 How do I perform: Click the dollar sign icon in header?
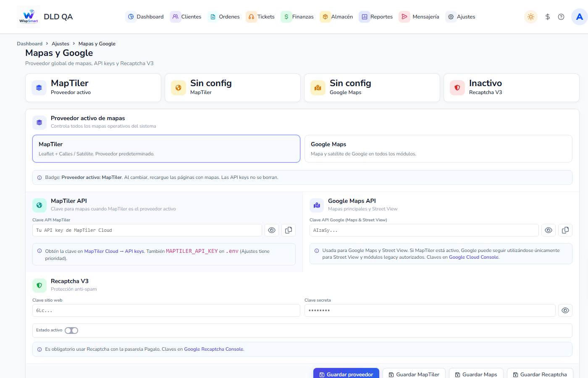tap(547, 17)
